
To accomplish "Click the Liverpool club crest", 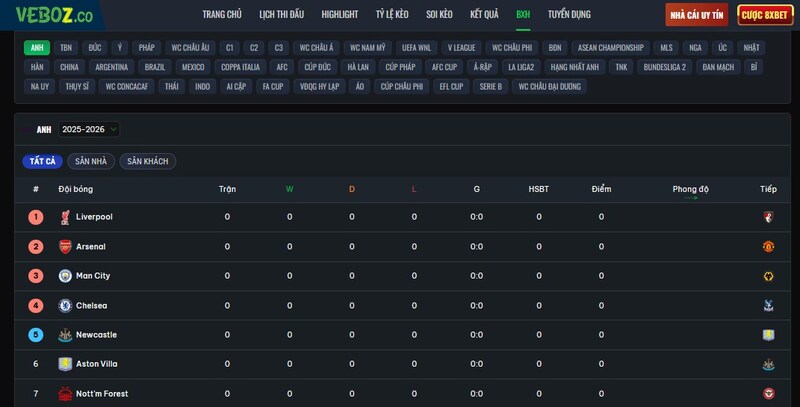I will point(65,217).
